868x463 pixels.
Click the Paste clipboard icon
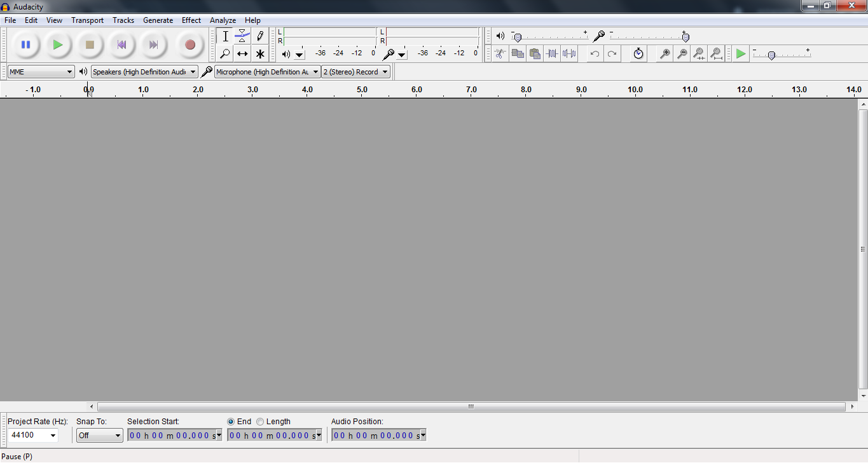pos(535,53)
